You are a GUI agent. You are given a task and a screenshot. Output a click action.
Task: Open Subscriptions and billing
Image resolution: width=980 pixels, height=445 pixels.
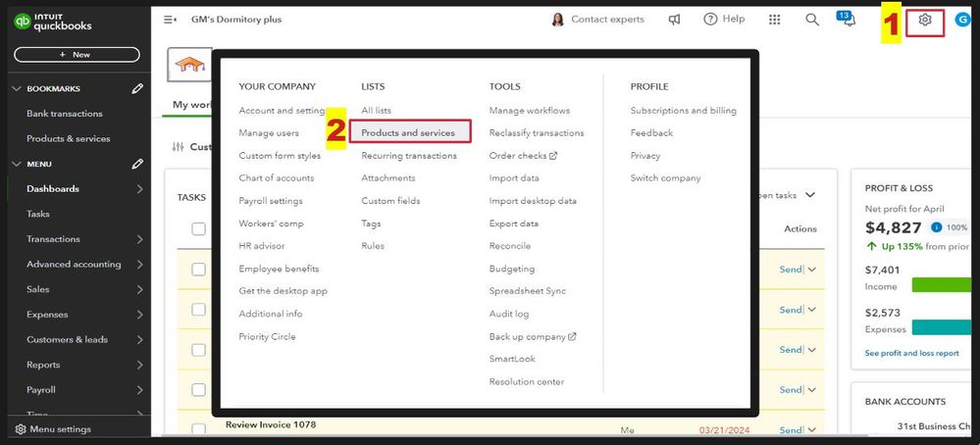click(x=683, y=111)
